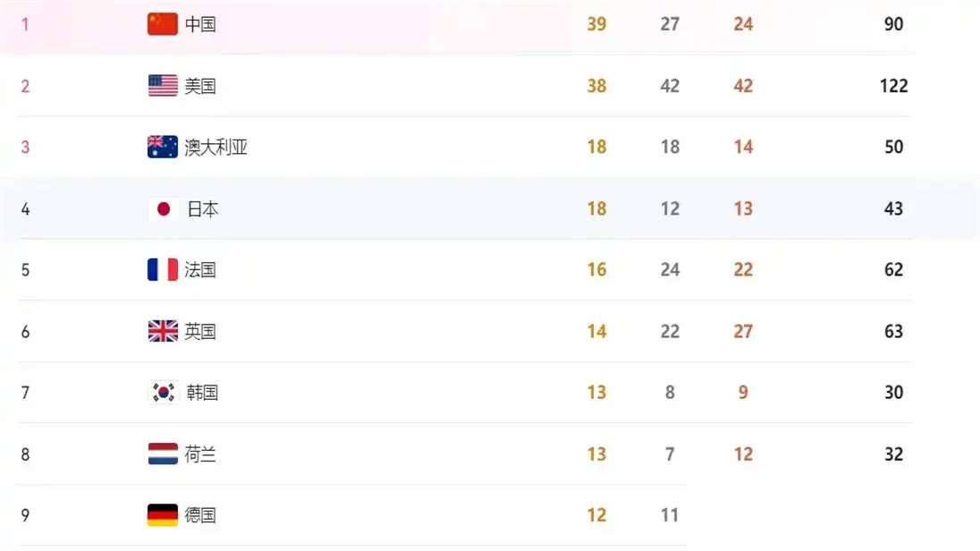
Task: Click the rank 3 number for Australia
Action: (x=25, y=148)
